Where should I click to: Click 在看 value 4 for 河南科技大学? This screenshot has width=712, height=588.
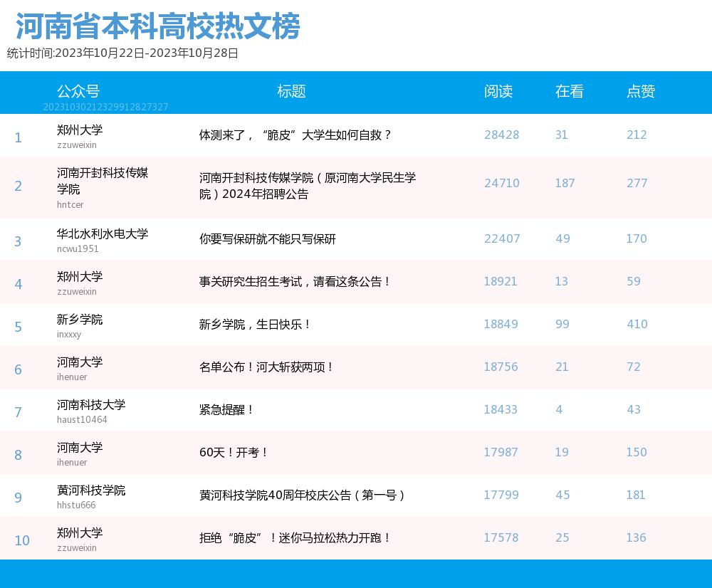[559, 409]
